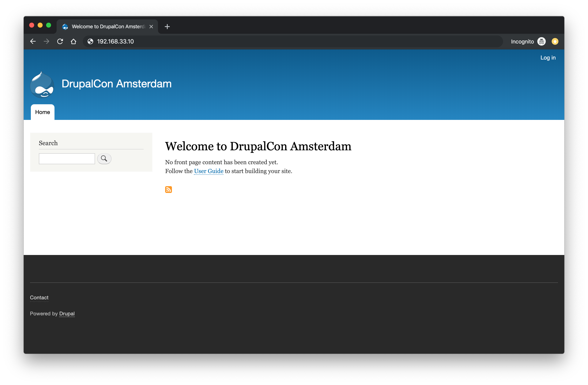The height and width of the screenshot is (385, 588).
Task: Open a new browser tab
Action: pyautogui.click(x=167, y=26)
